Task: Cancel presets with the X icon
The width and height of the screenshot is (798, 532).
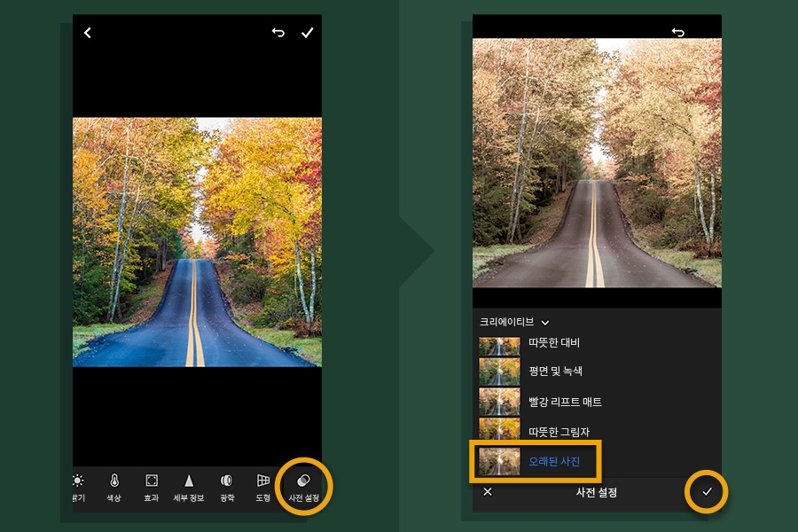Action: [x=488, y=492]
